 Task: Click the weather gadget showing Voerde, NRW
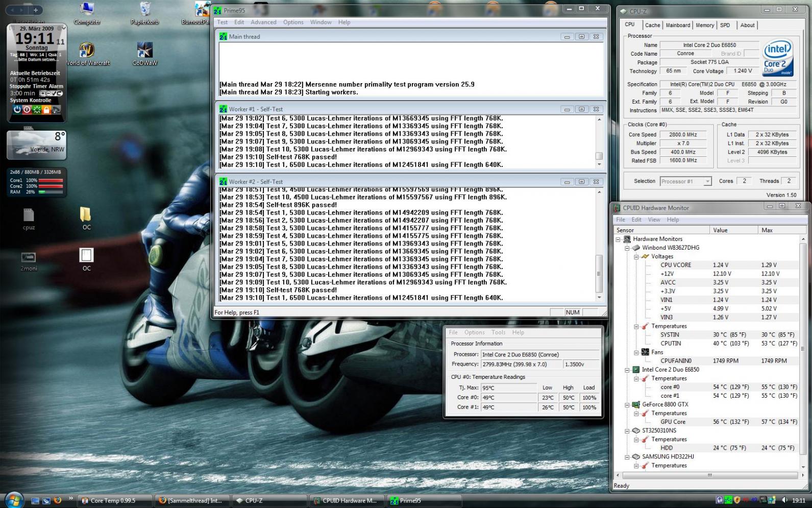point(36,145)
